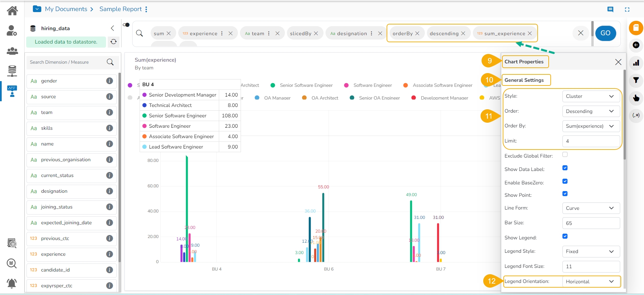Screen dimensions: 644x295
Task: Click the notification alarm icon
Action: click(12, 283)
